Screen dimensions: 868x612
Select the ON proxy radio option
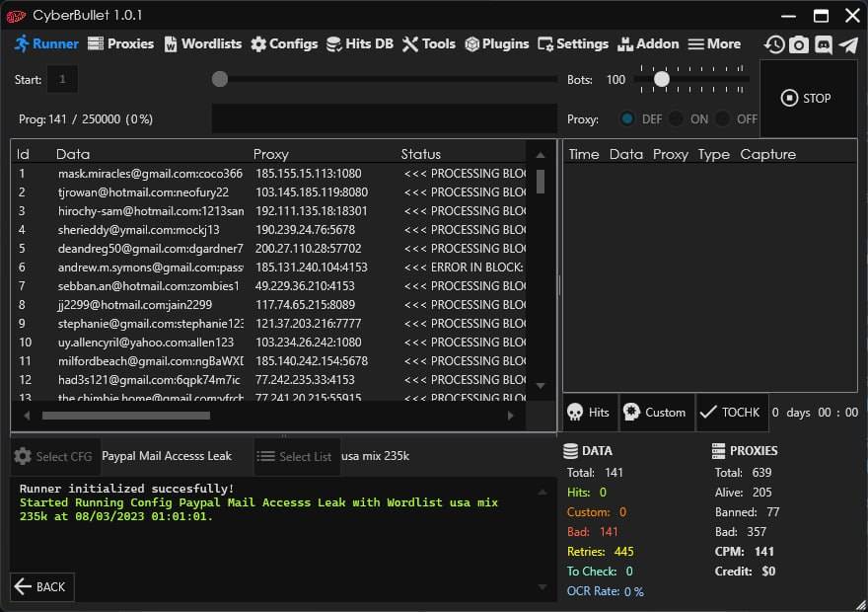(x=676, y=118)
